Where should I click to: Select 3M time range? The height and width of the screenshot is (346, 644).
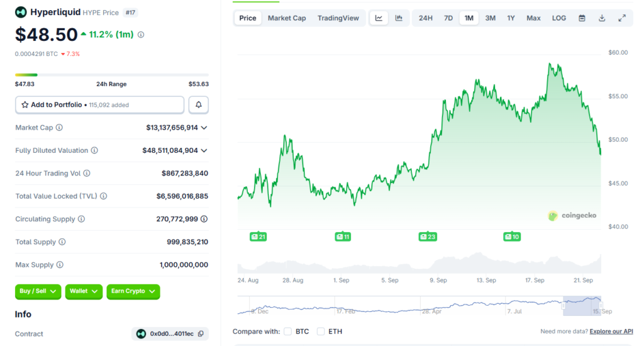click(490, 18)
